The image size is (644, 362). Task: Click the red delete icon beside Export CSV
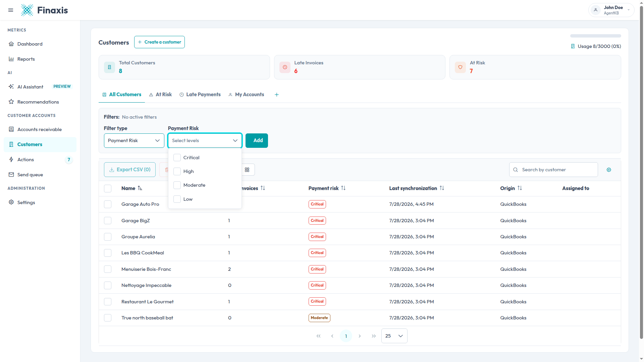166,170
